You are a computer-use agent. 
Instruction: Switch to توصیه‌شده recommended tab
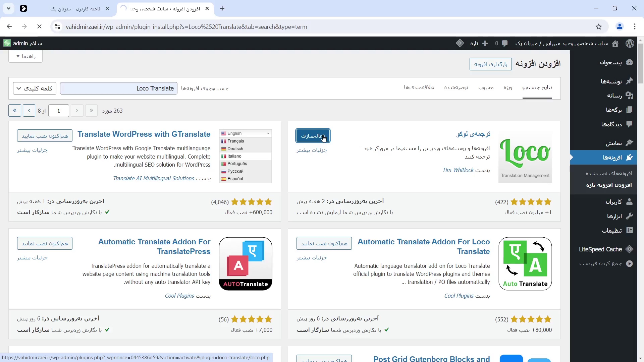click(456, 87)
